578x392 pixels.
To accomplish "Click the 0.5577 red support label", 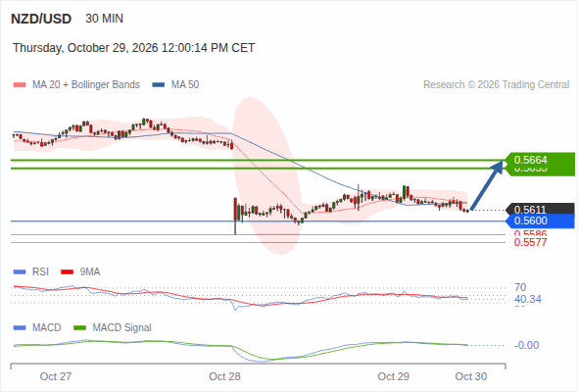I will (530, 242).
